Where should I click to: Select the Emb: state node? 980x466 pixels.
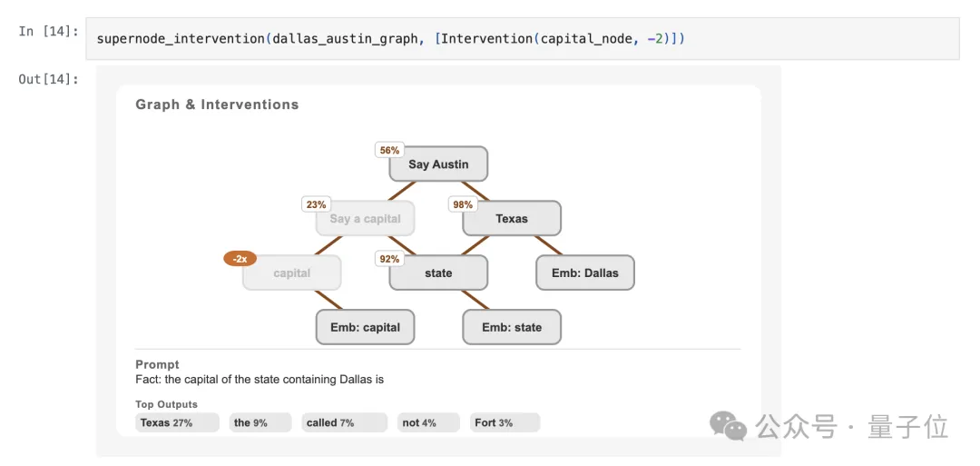(x=512, y=328)
